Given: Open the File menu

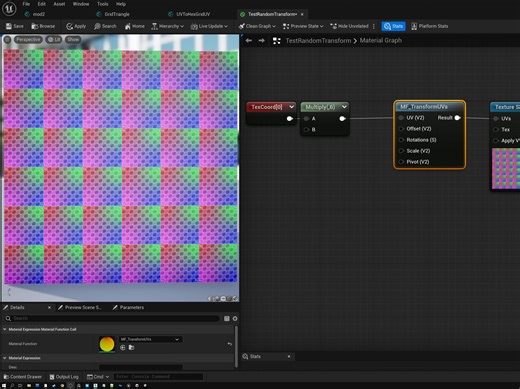Looking at the screenshot, I should pyautogui.click(x=26, y=4).
